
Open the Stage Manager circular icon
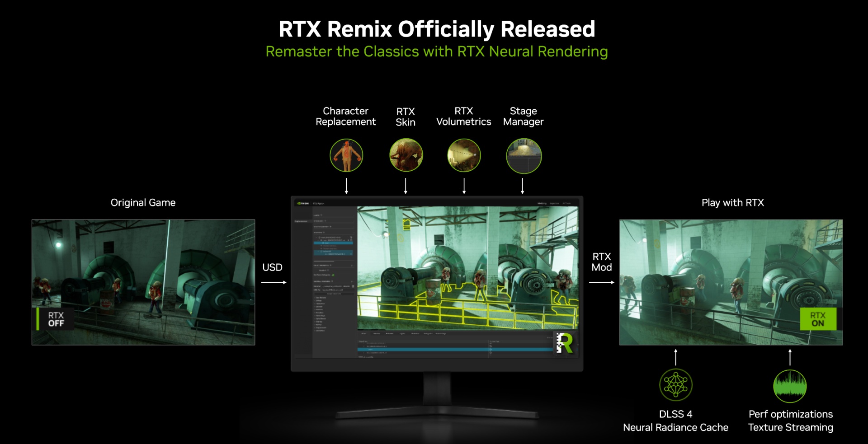(524, 156)
